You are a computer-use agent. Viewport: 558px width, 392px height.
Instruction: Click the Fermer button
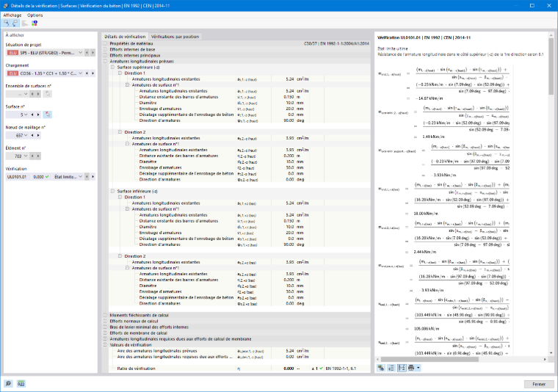(539, 384)
